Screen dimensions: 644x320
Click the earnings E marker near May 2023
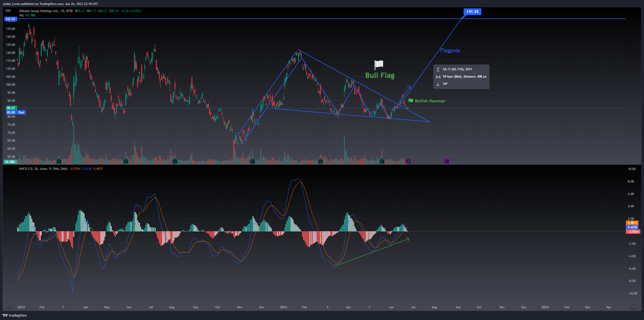point(382,161)
